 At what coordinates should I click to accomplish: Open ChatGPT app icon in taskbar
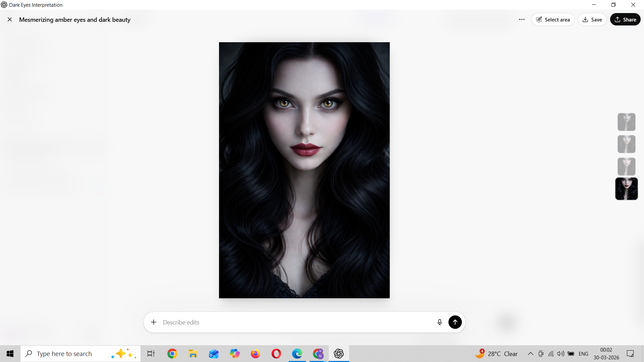[x=339, y=354]
